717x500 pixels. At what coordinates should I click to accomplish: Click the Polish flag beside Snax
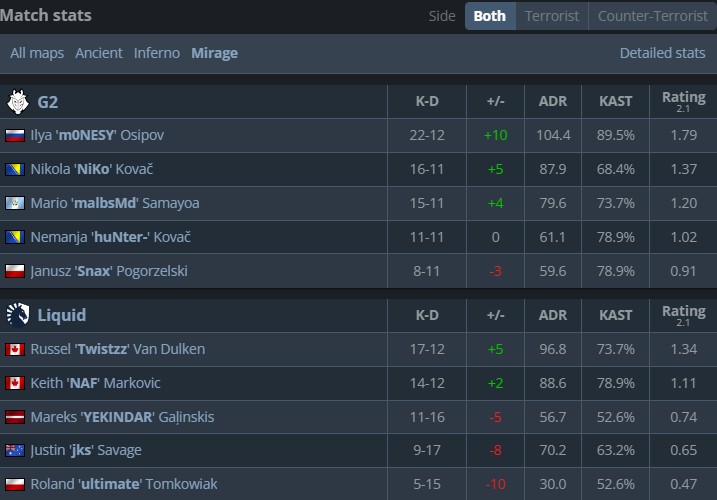click(15, 271)
